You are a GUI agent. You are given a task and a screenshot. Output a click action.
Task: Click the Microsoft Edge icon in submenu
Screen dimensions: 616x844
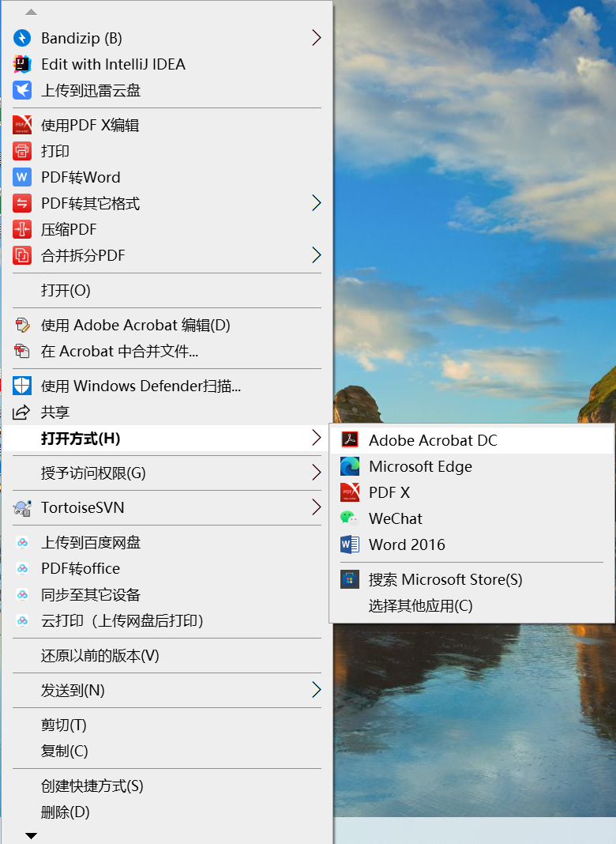(x=350, y=466)
